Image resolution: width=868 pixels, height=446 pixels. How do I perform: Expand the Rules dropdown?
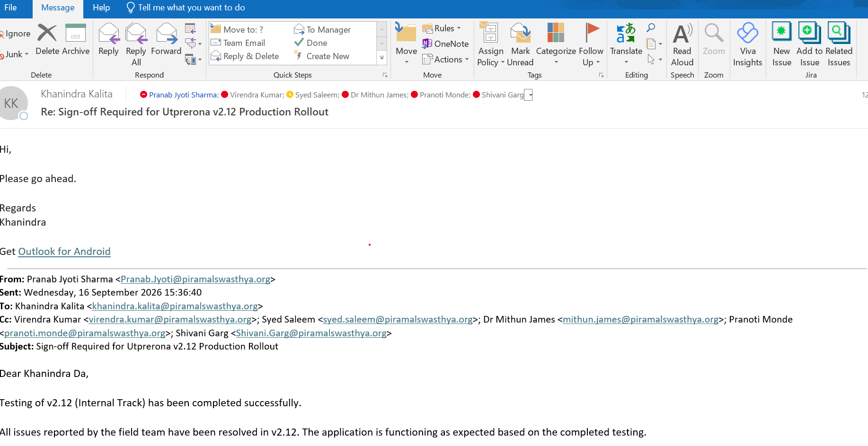(x=442, y=28)
